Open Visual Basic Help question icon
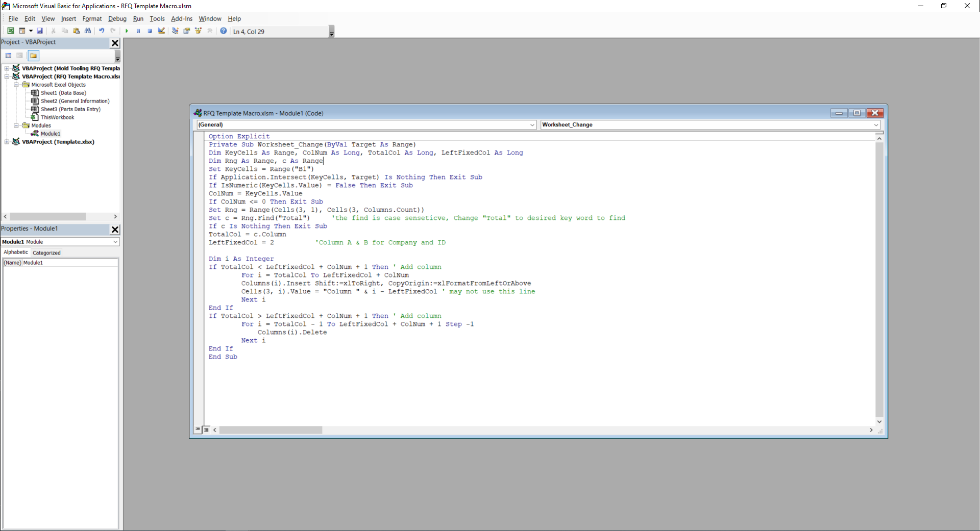The width and height of the screenshot is (980, 531). pyautogui.click(x=224, y=31)
